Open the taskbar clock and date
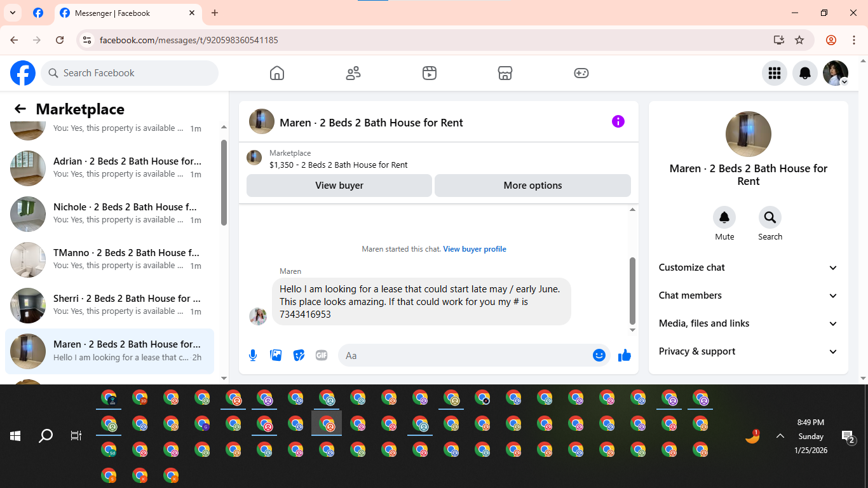Viewport: 868px width, 488px height. (811, 437)
